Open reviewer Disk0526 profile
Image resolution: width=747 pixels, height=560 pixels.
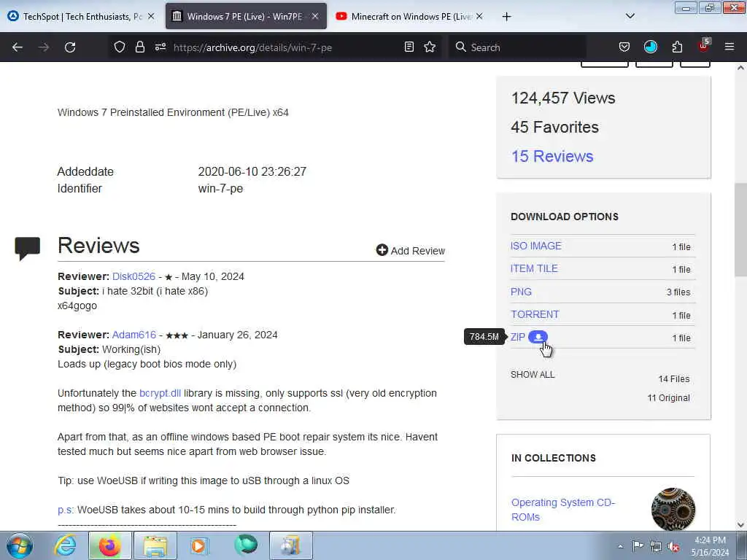pyautogui.click(x=134, y=276)
